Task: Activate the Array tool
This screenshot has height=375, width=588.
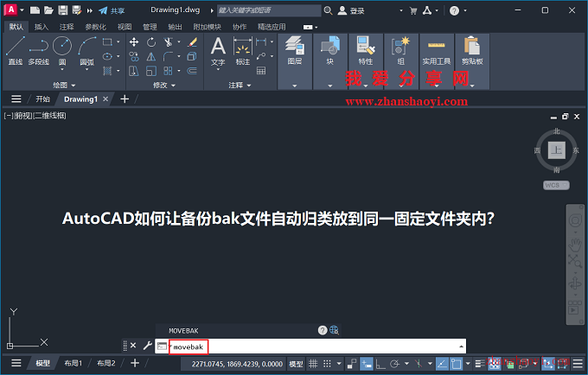Action: click(168, 71)
